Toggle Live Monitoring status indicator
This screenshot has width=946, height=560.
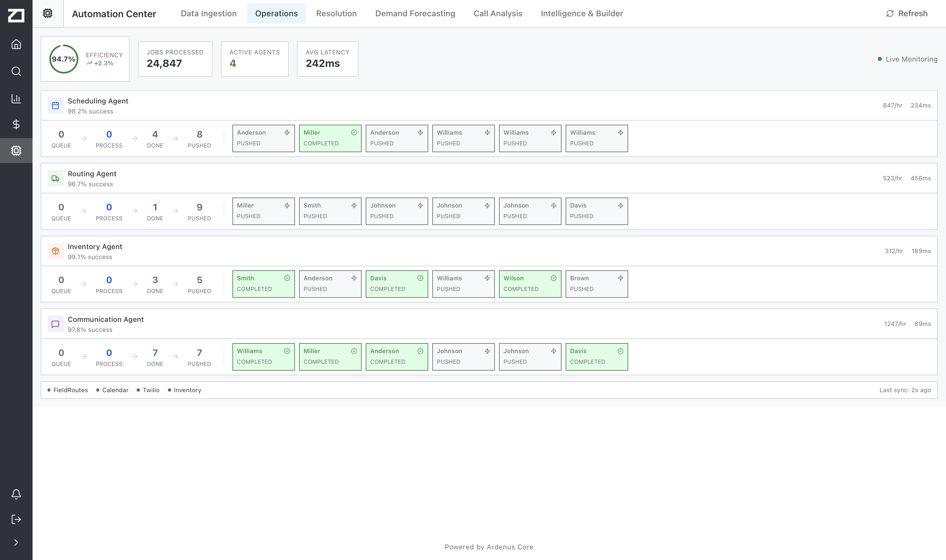pyautogui.click(x=880, y=59)
